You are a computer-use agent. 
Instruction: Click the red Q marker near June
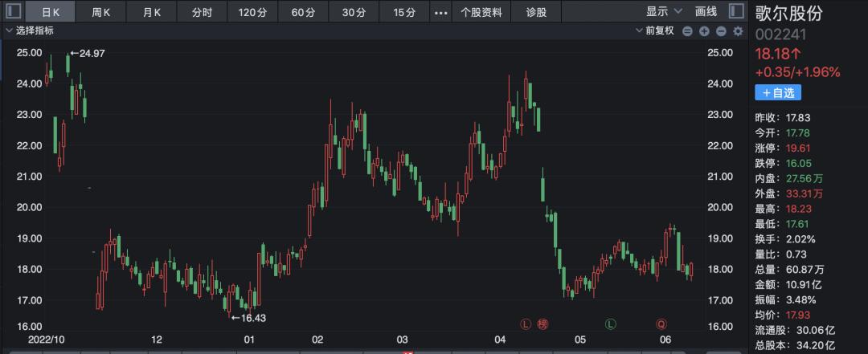[x=661, y=324]
